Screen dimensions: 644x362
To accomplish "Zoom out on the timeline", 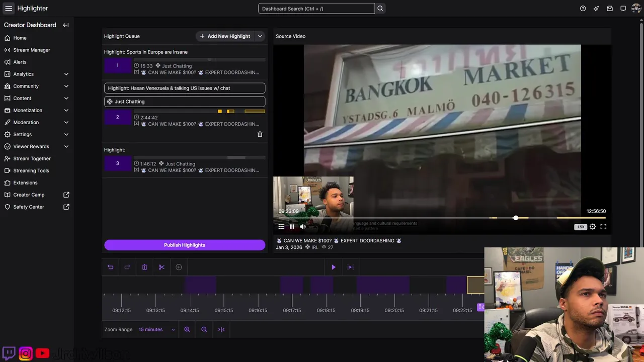I will 204,329.
